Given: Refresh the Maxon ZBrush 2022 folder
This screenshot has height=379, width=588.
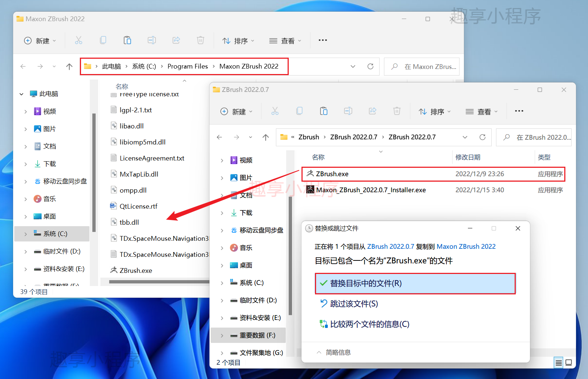Looking at the screenshot, I should click(x=370, y=66).
